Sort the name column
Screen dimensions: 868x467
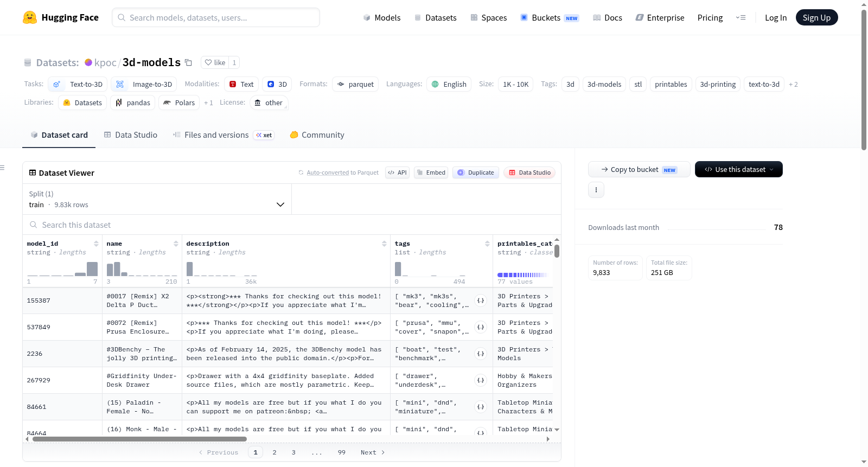(176, 244)
